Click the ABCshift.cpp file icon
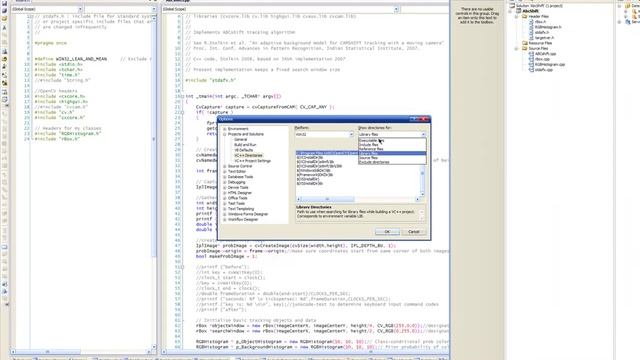Viewport: 640px width, 360px height. point(531,53)
